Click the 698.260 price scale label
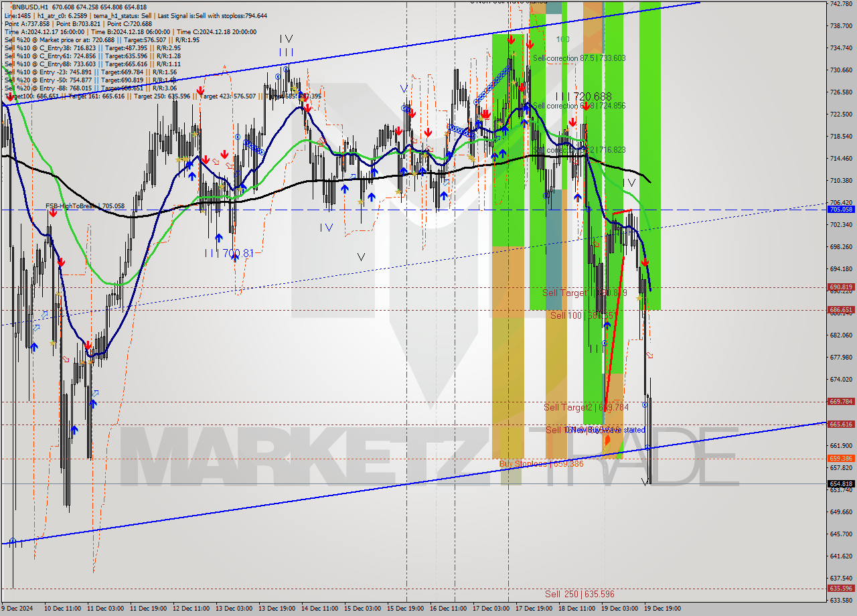Screen dimensions: 857x616 pyautogui.click(x=841, y=246)
